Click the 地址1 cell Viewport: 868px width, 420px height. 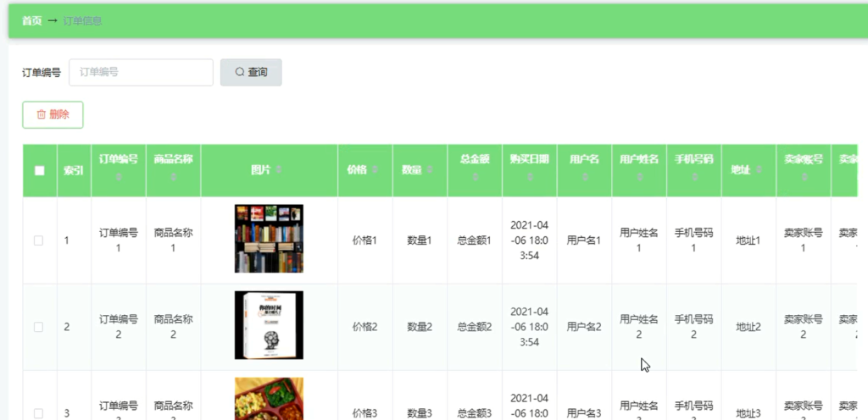(748, 240)
